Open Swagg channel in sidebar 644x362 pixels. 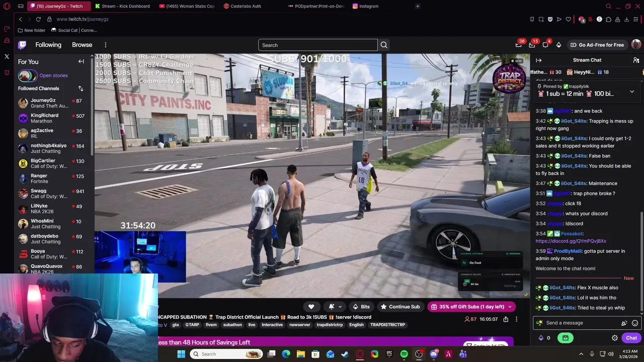(53, 194)
